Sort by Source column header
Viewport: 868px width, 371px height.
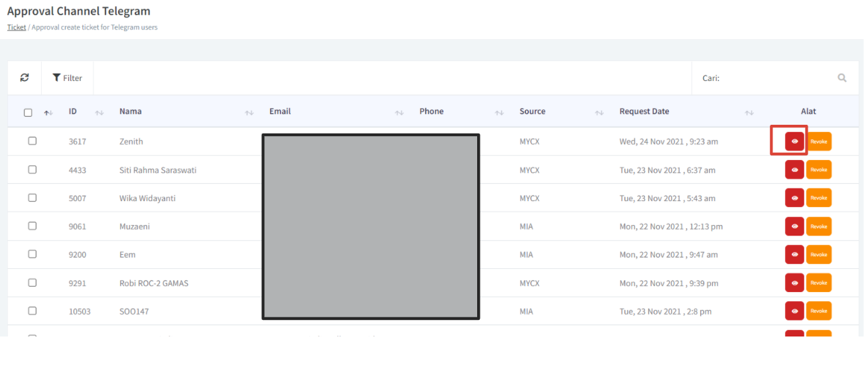[532, 111]
